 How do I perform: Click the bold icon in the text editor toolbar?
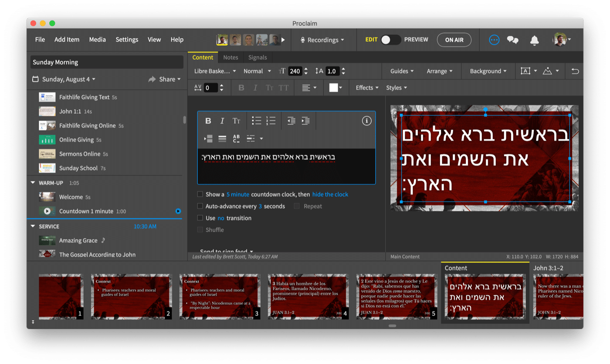coord(208,121)
